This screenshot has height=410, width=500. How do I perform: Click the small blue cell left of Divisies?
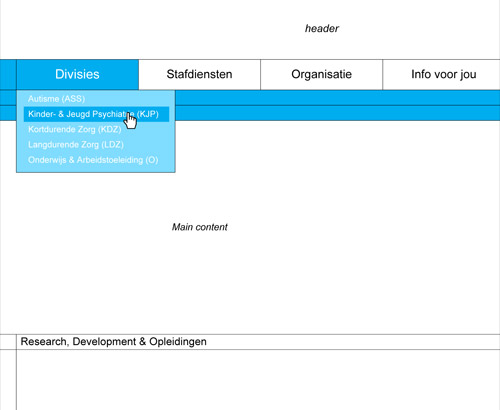(x=8, y=74)
